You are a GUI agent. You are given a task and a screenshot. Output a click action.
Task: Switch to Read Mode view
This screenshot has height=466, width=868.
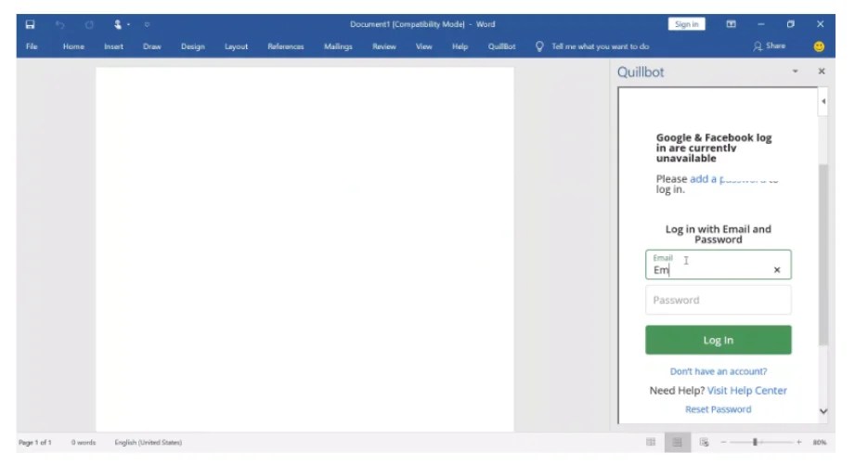point(651,442)
